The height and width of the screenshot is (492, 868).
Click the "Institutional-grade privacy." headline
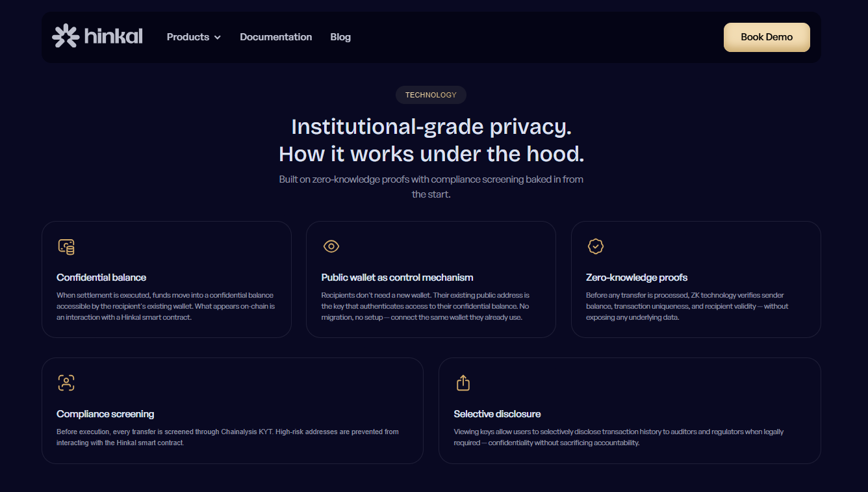pyautogui.click(x=431, y=126)
